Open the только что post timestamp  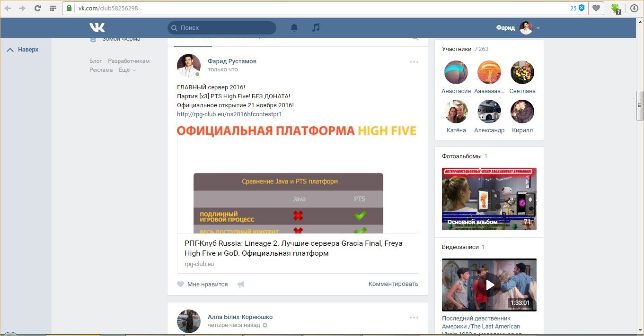click(x=223, y=69)
